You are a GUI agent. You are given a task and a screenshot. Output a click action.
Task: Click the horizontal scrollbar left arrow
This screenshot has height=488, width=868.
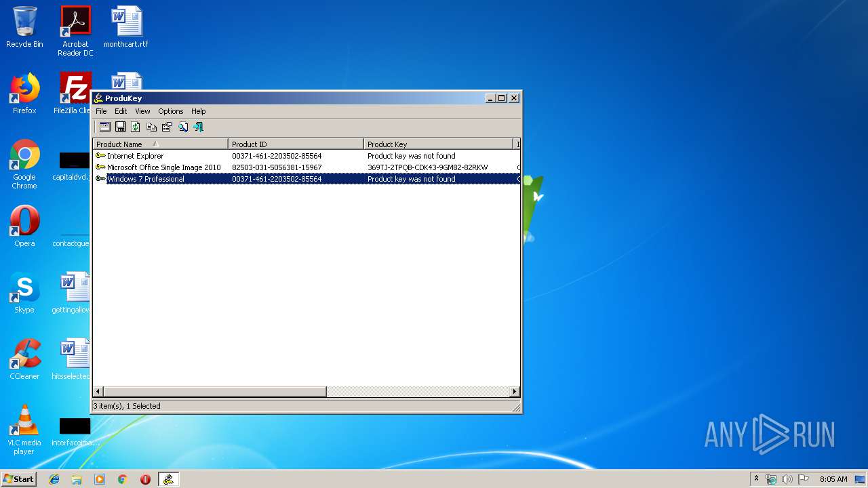click(x=98, y=391)
